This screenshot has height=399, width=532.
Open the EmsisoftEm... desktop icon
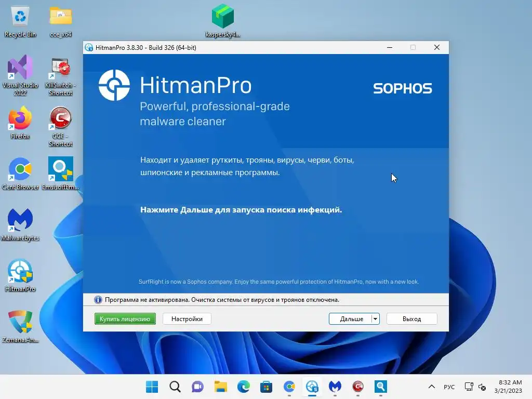(60, 174)
